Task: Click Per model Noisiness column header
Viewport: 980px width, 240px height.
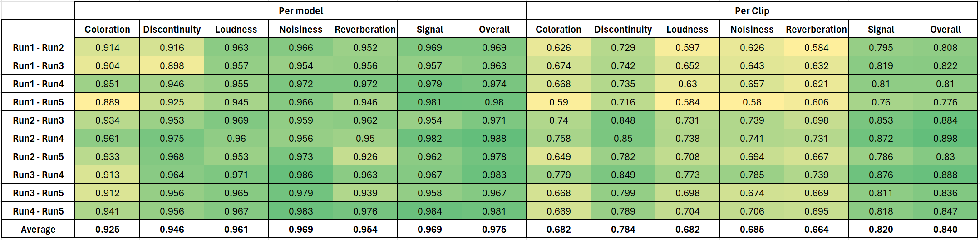Action: [x=300, y=30]
